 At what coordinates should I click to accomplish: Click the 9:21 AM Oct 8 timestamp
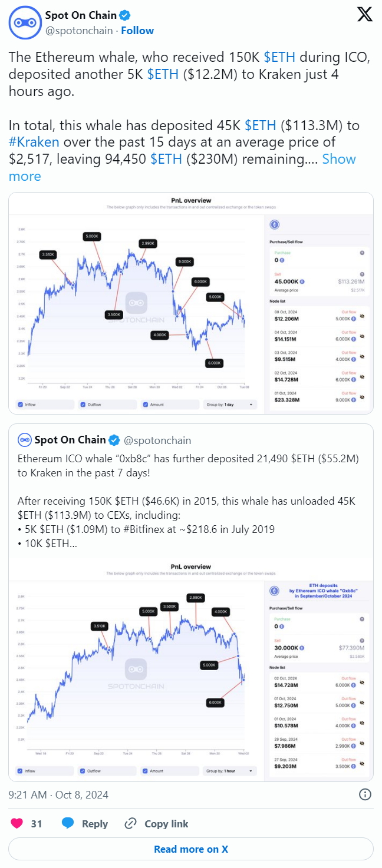pyautogui.click(x=58, y=794)
